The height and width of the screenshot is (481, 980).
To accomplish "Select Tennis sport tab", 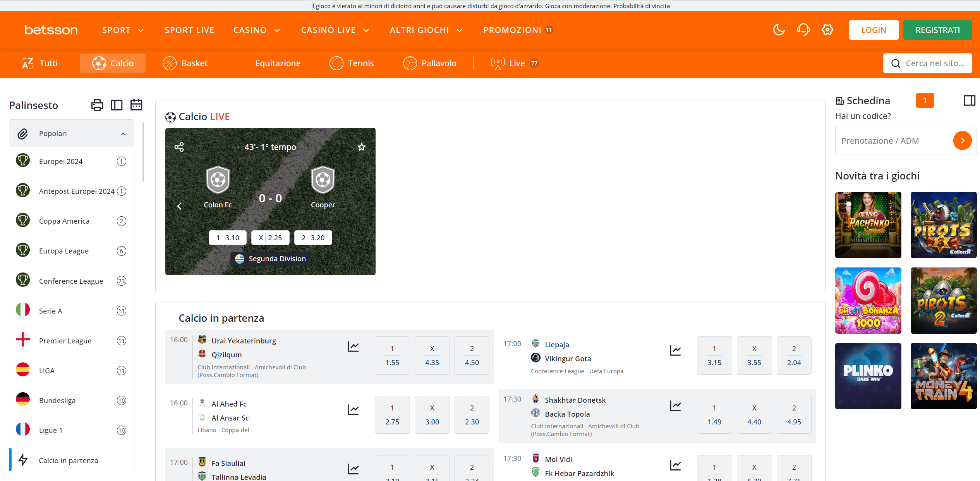I will coord(352,63).
